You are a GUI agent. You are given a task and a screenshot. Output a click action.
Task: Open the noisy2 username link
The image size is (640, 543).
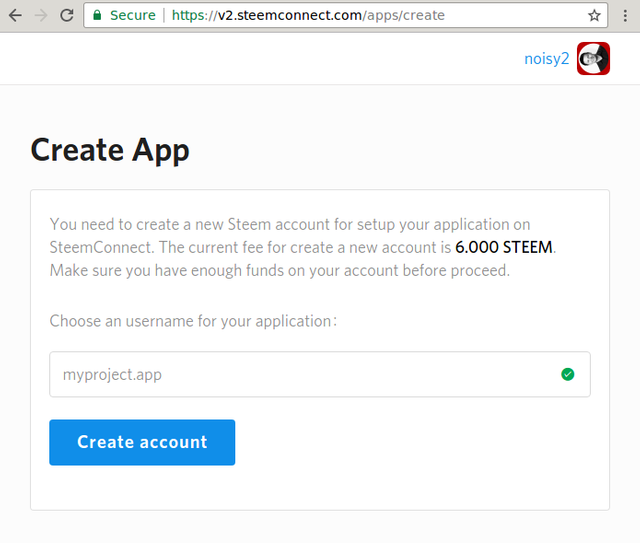coord(547,59)
